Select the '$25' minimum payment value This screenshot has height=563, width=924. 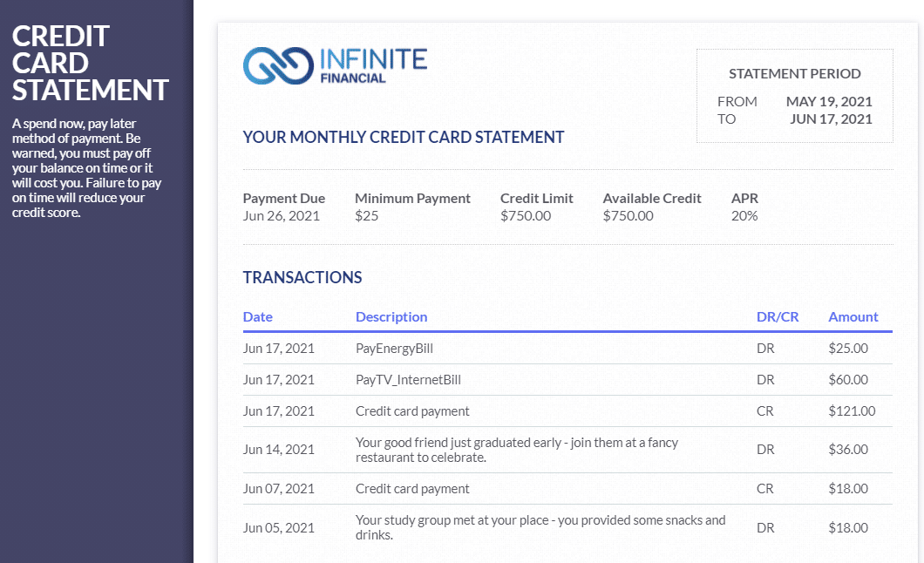tap(366, 215)
